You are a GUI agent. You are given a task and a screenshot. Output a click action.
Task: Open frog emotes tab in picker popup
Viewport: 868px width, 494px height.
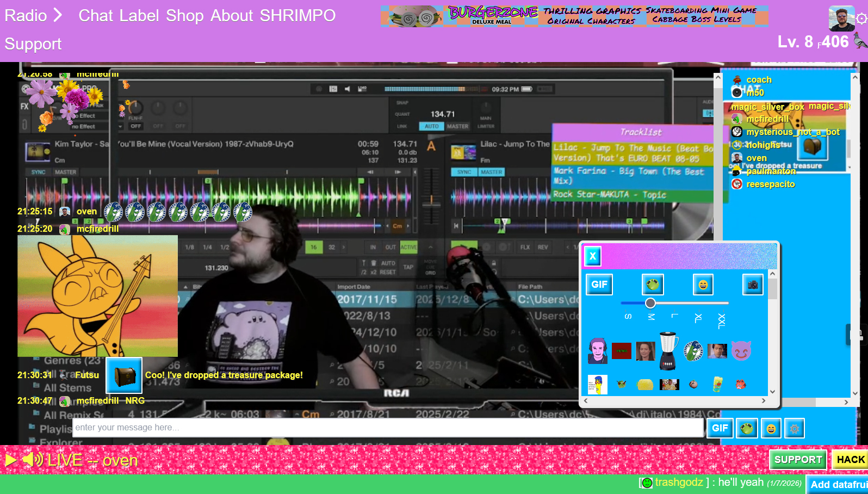click(652, 285)
